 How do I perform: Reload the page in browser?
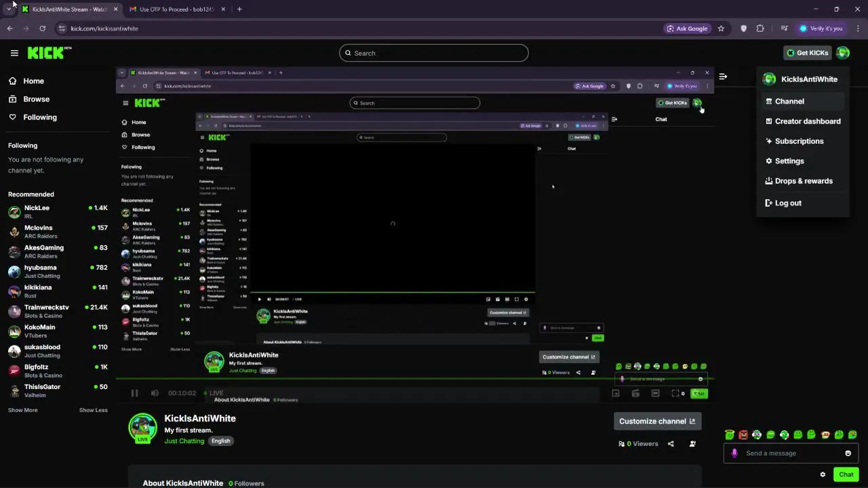click(x=42, y=28)
